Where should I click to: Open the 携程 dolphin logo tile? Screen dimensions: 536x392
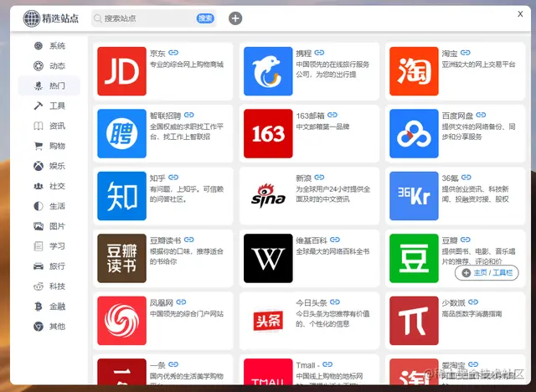pyautogui.click(x=268, y=71)
